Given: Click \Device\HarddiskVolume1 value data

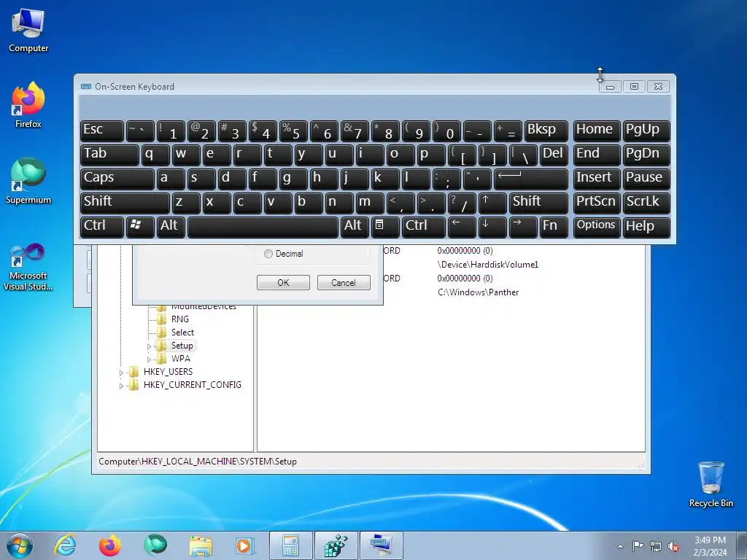Looking at the screenshot, I should click(488, 264).
